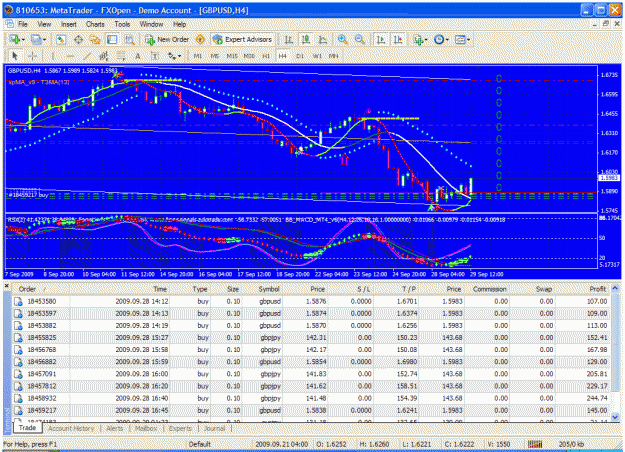The image size is (625, 452).
Task: Sort by the Symbol column header
Action: pyautogui.click(x=269, y=289)
